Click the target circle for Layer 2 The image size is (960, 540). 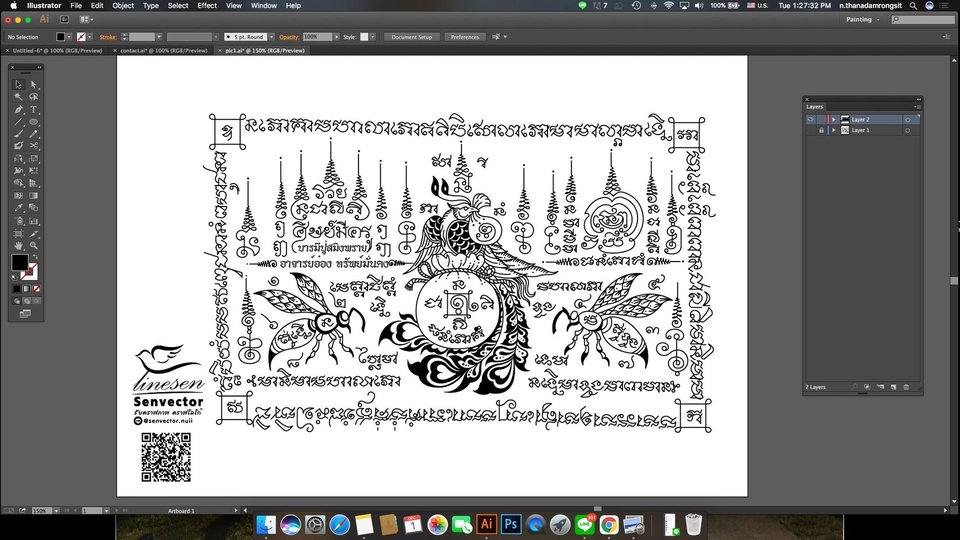907,120
